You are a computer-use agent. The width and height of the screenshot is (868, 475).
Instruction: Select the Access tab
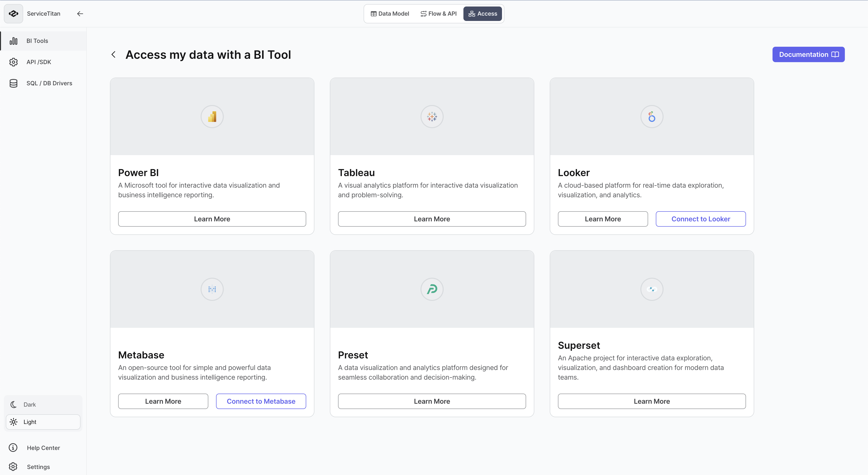tap(482, 13)
